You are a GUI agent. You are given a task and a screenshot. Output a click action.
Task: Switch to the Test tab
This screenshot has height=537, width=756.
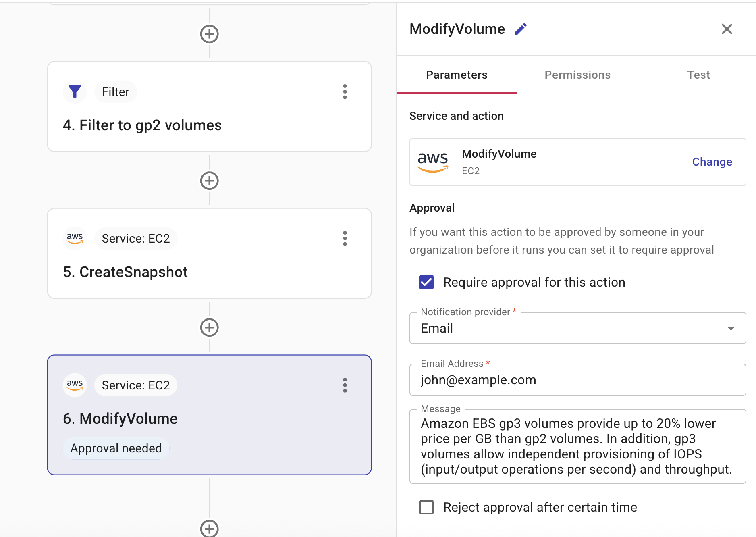(x=698, y=75)
